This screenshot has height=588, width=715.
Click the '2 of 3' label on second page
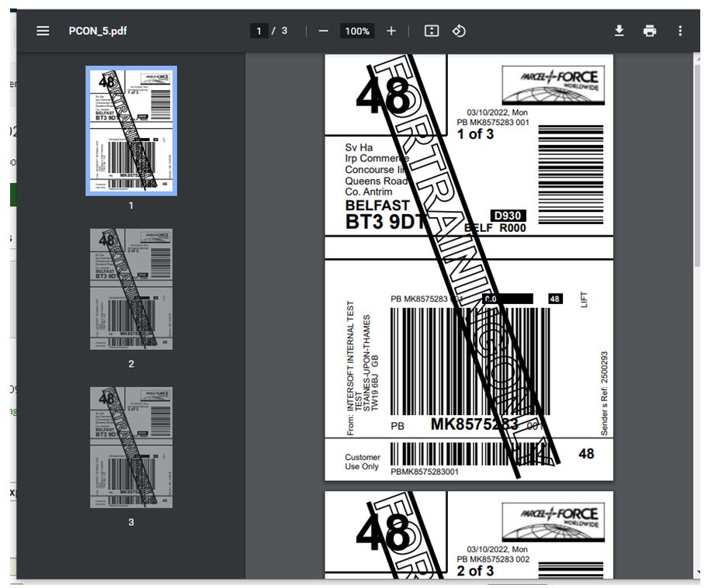475,570
